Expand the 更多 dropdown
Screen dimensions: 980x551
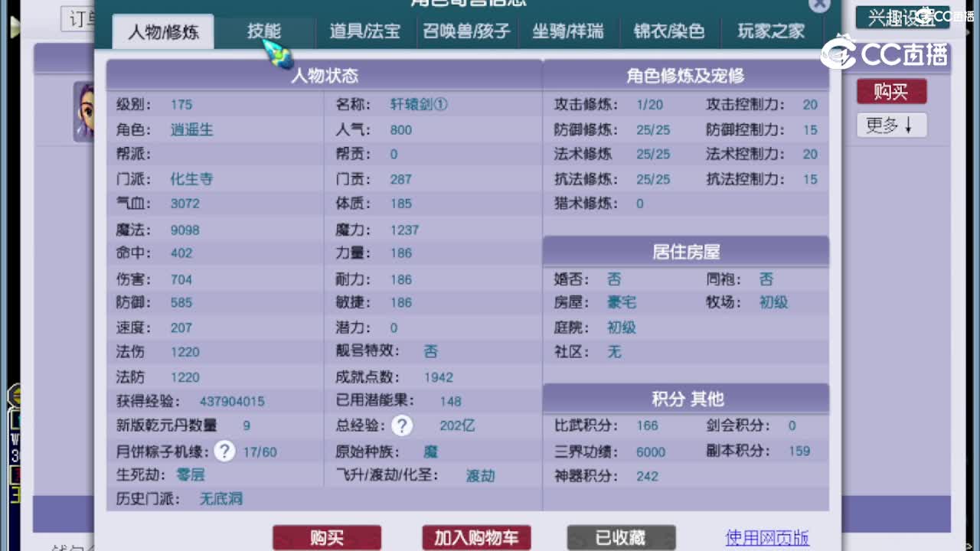point(890,126)
